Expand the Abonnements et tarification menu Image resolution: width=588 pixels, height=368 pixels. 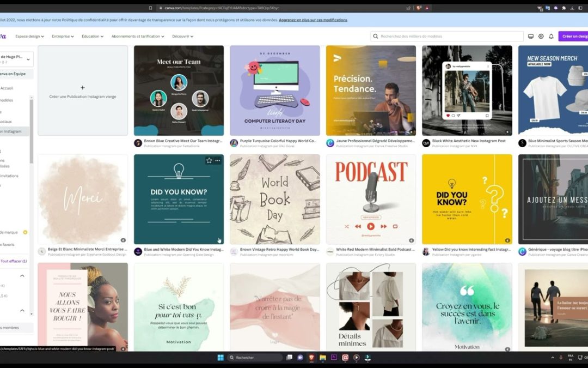click(138, 37)
